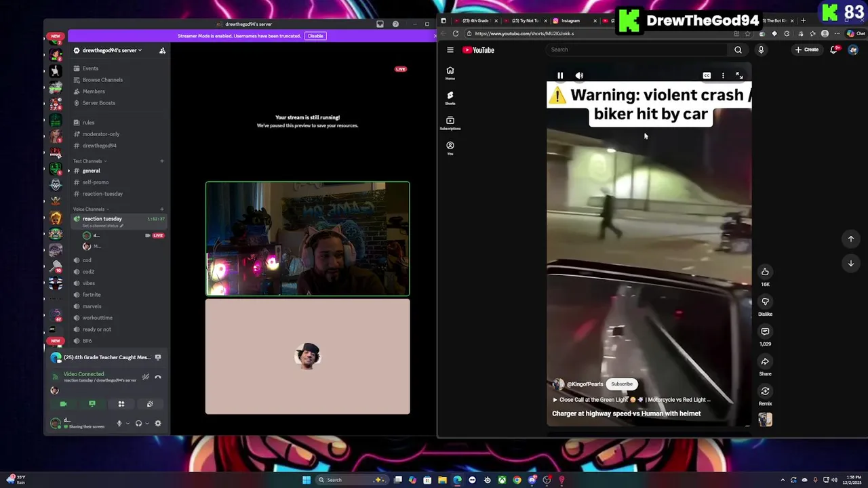This screenshot has width=868, height=488.
Task: Dislike the YouTube Short
Action: coord(765,302)
